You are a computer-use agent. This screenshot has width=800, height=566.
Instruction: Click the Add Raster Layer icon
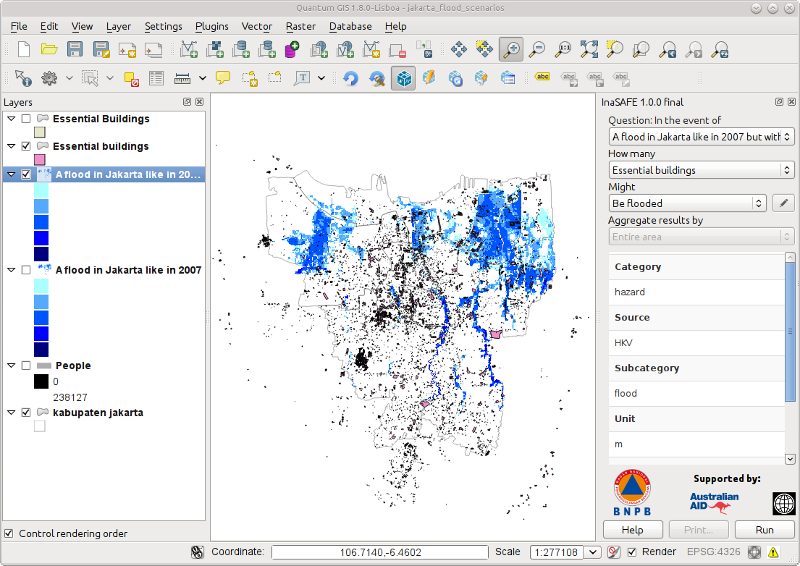tap(215, 50)
